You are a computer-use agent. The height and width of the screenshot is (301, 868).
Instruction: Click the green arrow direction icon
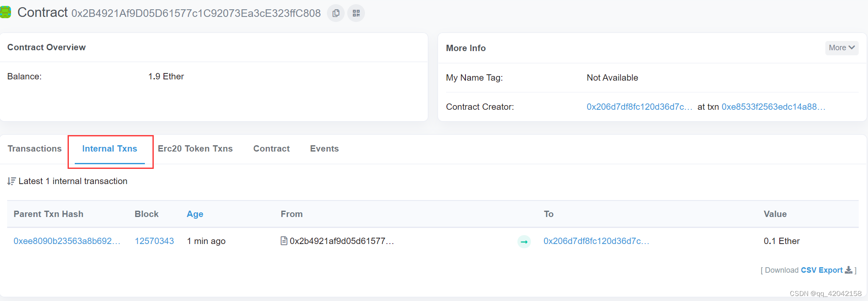[x=524, y=241]
